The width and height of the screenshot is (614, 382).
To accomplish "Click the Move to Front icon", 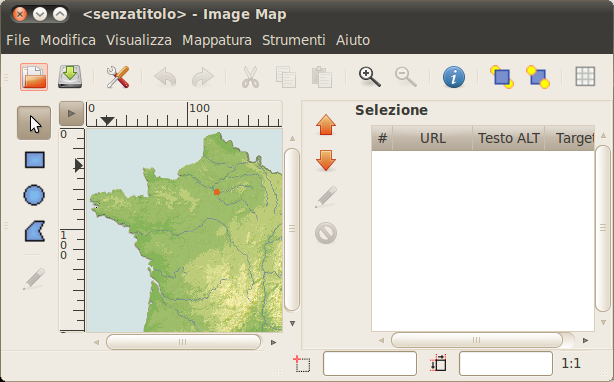I will [x=502, y=77].
